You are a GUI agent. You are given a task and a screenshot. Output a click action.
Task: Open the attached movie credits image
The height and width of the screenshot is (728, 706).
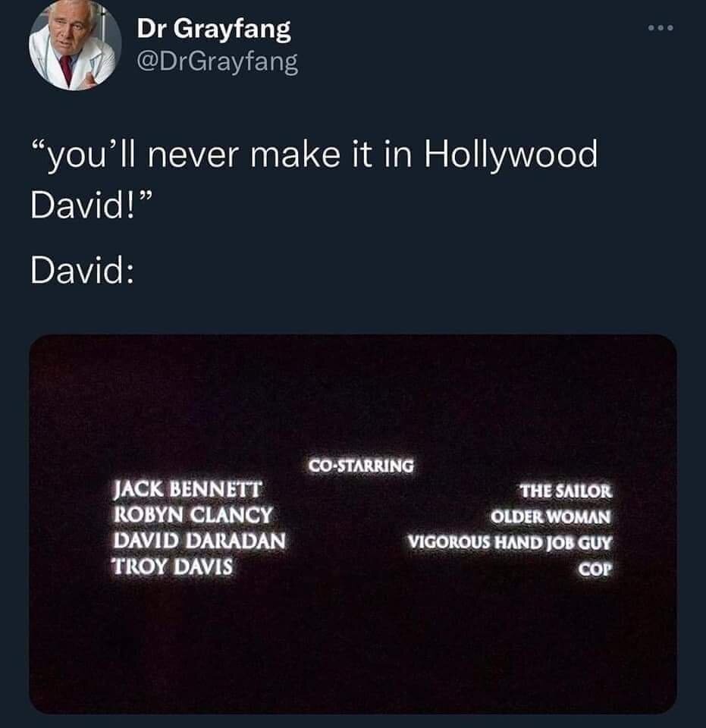click(353, 524)
